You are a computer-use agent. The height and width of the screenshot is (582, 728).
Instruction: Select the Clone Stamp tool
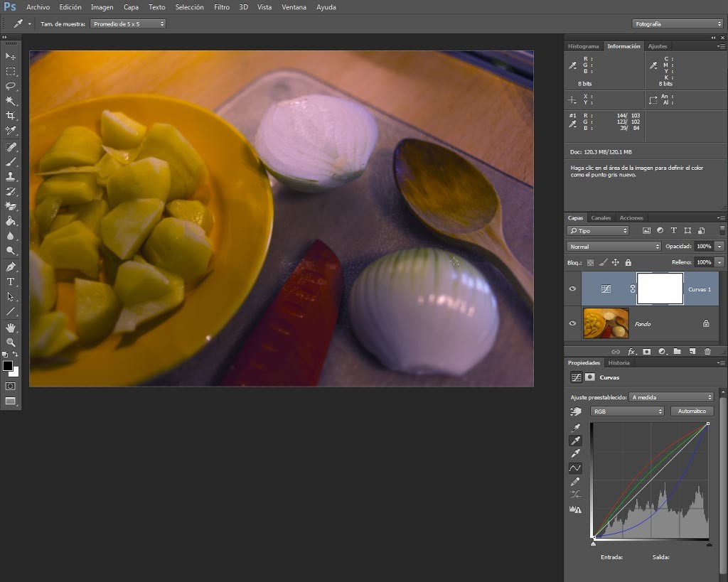(x=10, y=177)
